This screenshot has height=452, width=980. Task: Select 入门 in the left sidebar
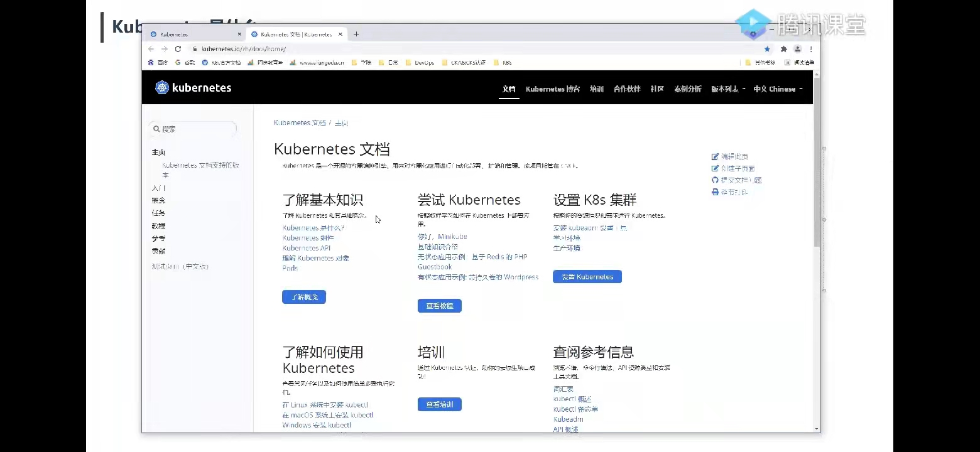point(158,188)
